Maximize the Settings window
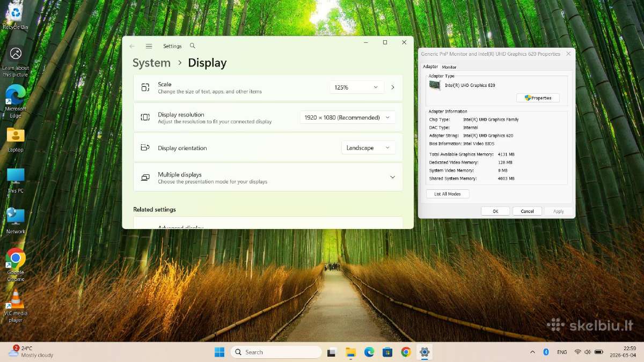The width and height of the screenshot is (644, 362). tap(385, 42)
